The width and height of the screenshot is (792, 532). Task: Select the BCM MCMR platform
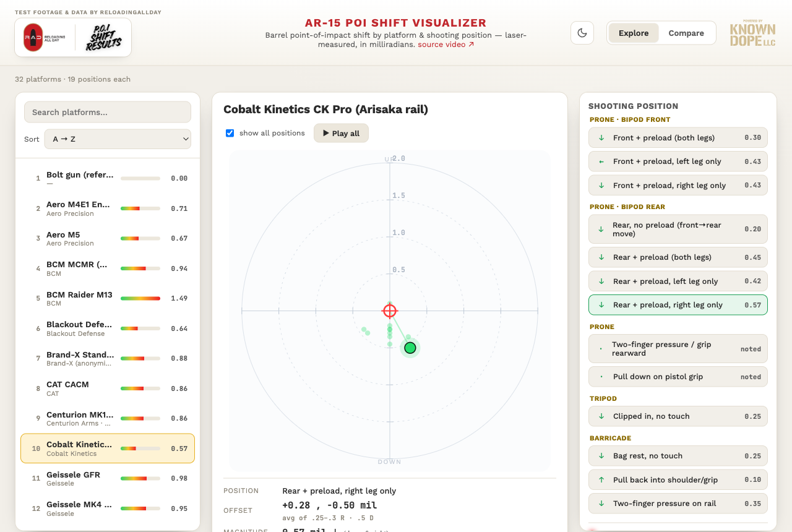click(x=108, y=268)
